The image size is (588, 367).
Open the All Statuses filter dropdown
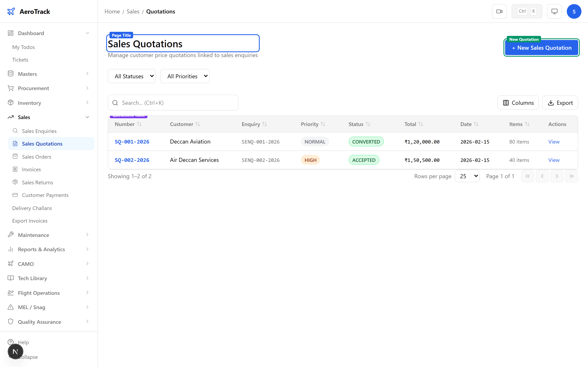click(x=131, y=76)
